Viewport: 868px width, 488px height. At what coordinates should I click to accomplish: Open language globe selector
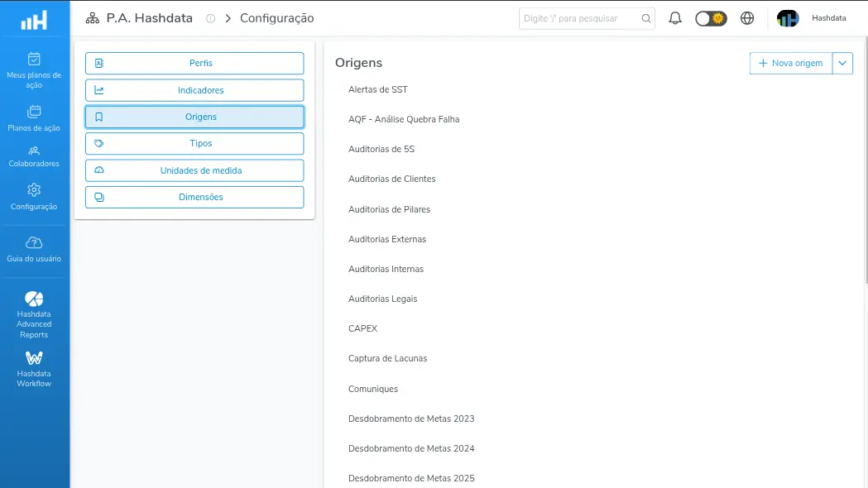(x=747, y=18)
